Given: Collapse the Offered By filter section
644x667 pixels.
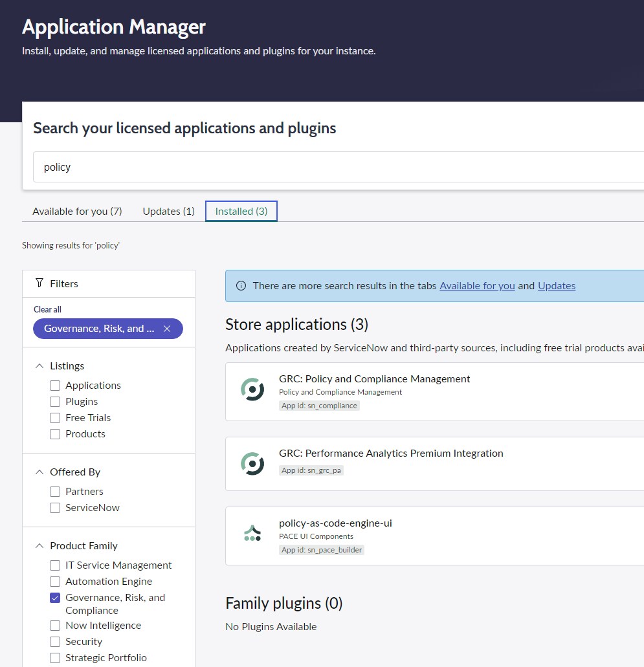Looking at the screenshot, I should (39, 472).
